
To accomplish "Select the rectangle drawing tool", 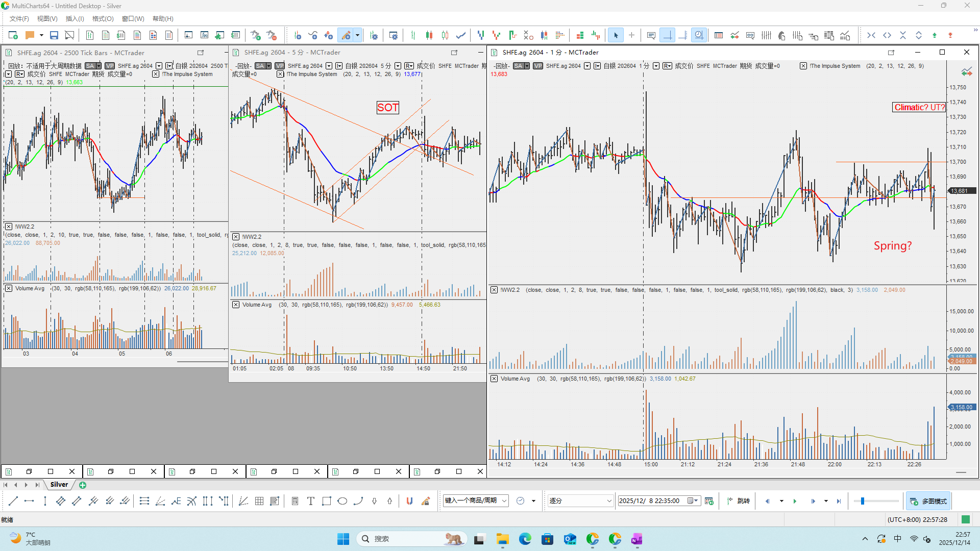I will pyautogui.click(x=327, y=501).
